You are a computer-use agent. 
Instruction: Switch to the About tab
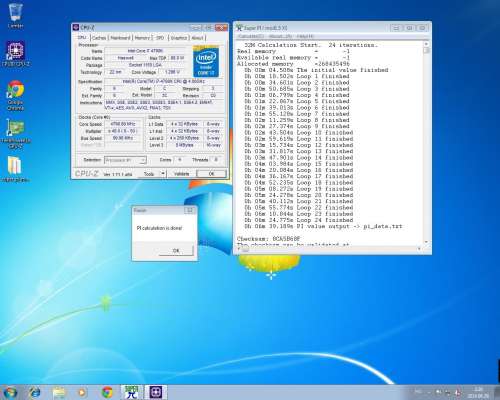click(197, 38)
